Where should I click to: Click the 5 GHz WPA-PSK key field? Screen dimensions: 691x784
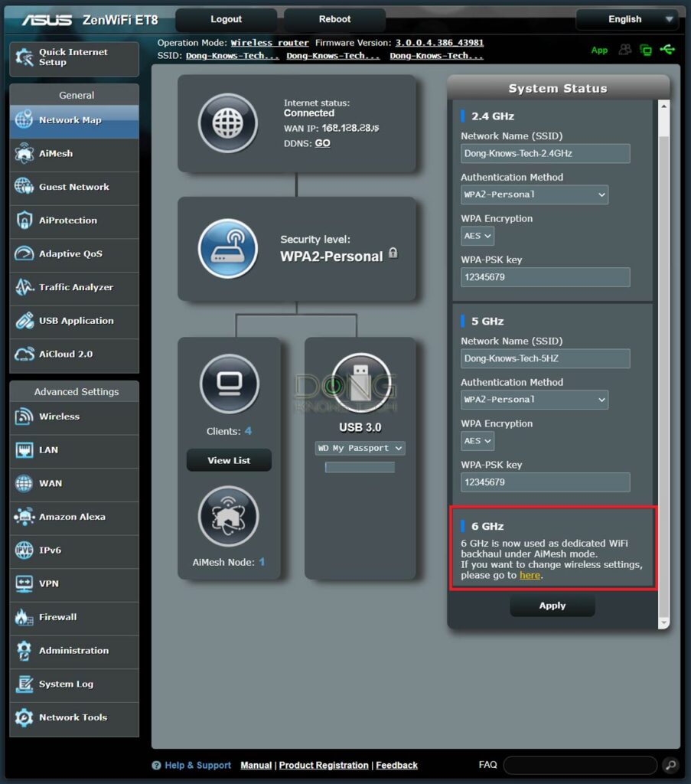click(545, 482)
